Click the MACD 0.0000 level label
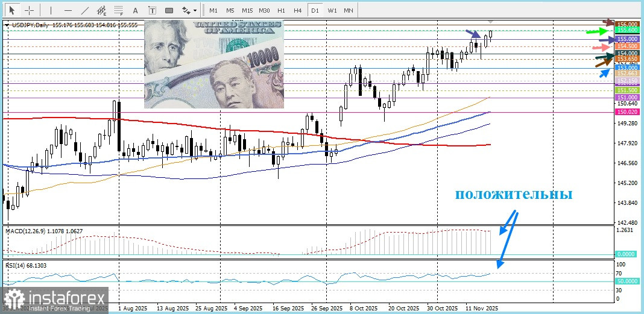 pyautogui.click(x=627, y=254)
